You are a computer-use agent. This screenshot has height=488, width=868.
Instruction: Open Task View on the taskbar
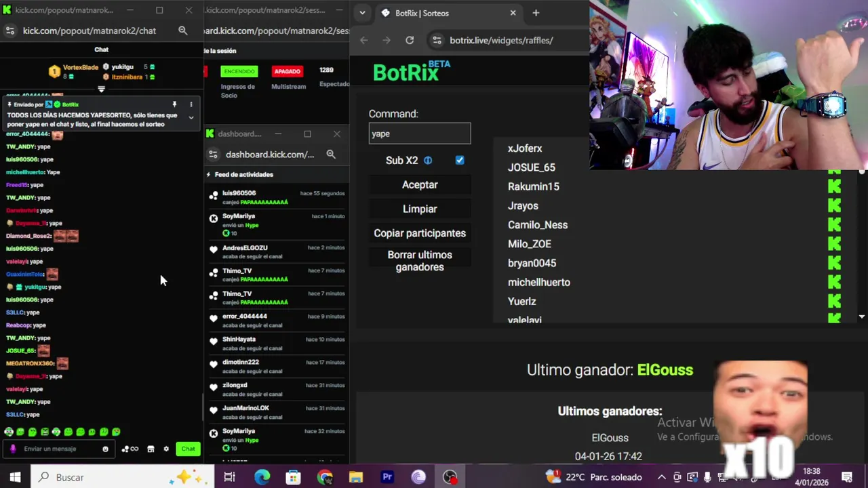pos(230,477)
